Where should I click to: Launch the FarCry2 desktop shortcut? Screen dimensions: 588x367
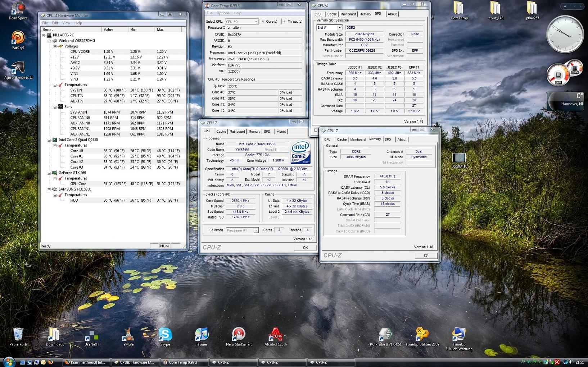(18, 40)
